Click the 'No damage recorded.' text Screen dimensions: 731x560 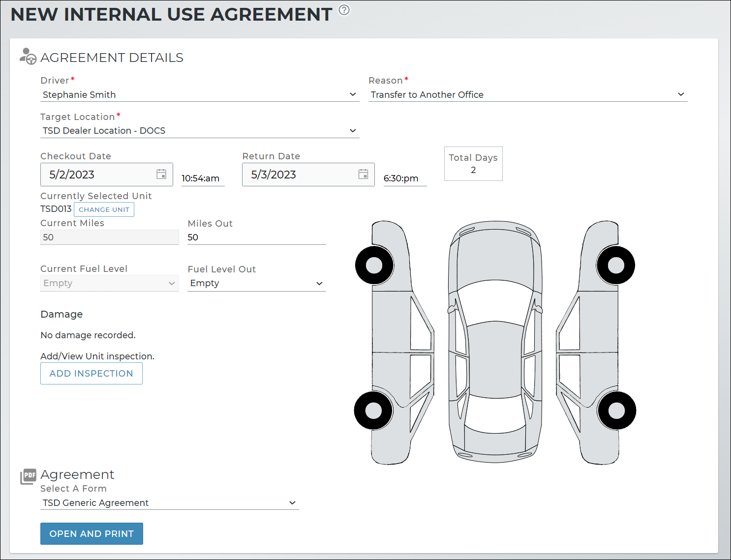pos(88,335)
